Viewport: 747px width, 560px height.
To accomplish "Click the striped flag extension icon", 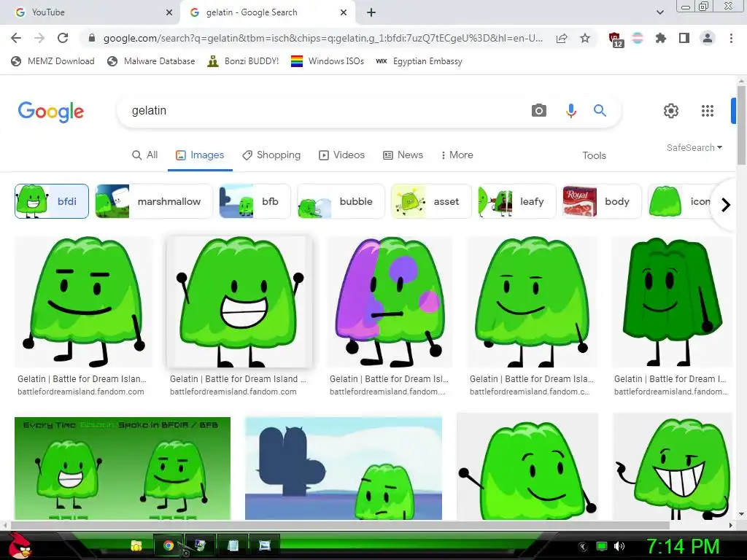I will pyautogui.click(x=638, y=38).
